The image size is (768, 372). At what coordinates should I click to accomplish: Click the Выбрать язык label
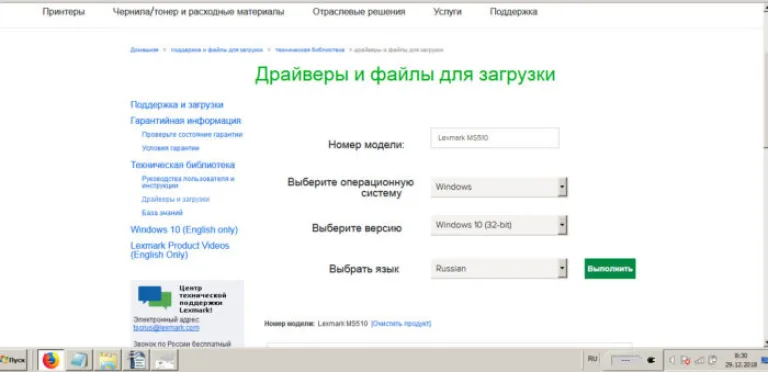point(364,269)
